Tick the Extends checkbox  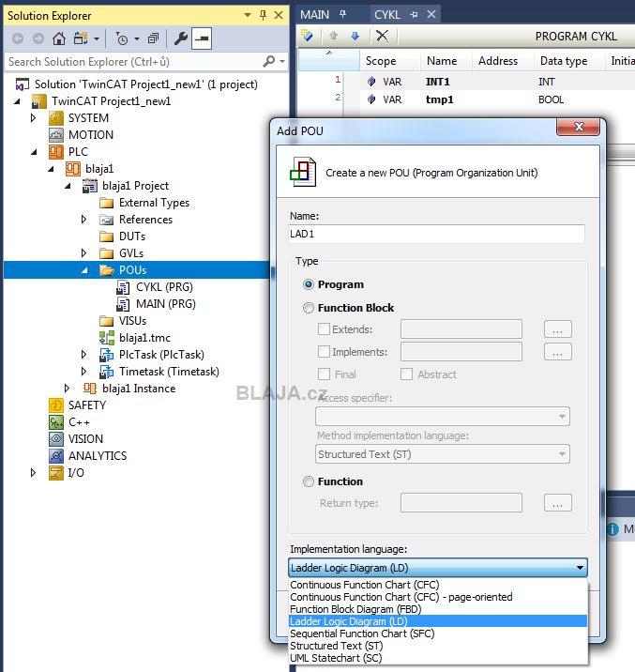325,329
